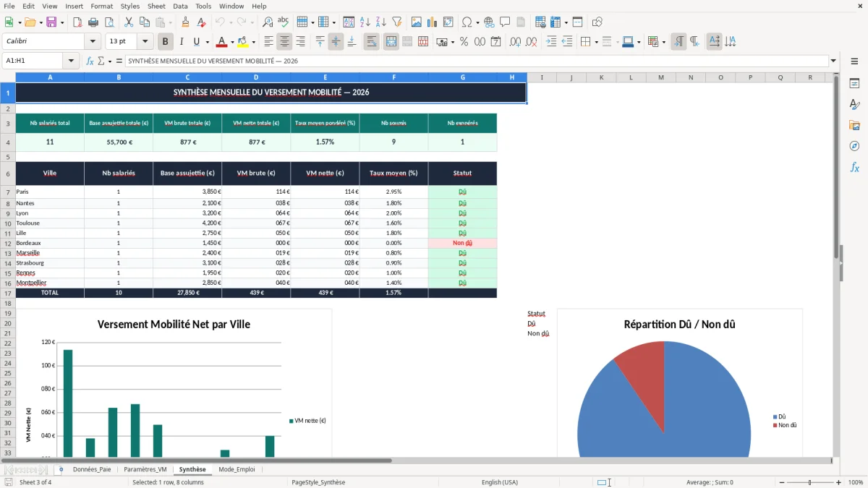Format the cell as date
Viewport: 868px width, 488px height.
495,42
